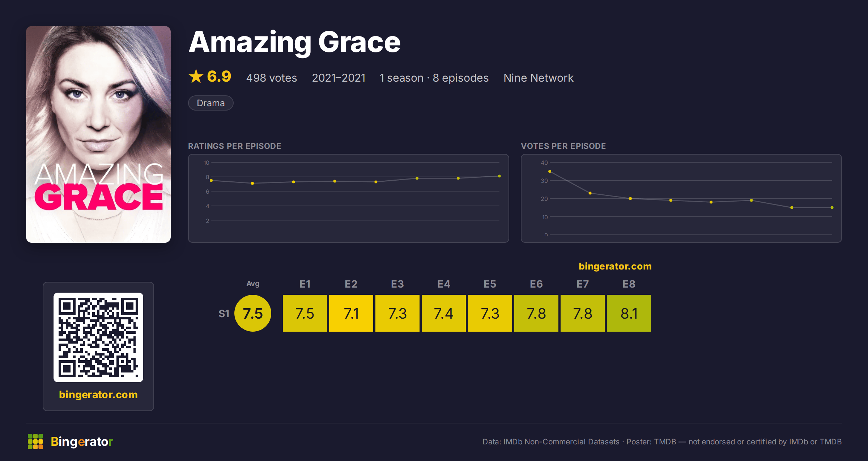Click the Nine Network label

coord(539,78)
